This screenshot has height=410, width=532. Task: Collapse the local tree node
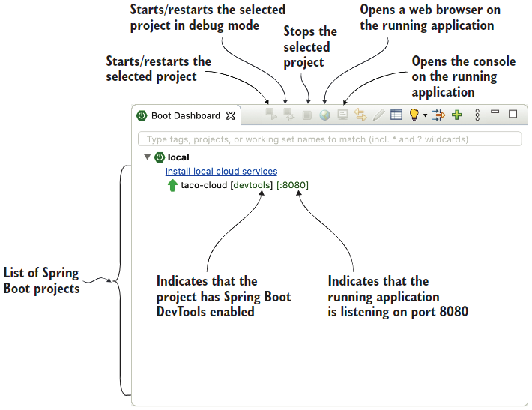click(x=148, y=157)
